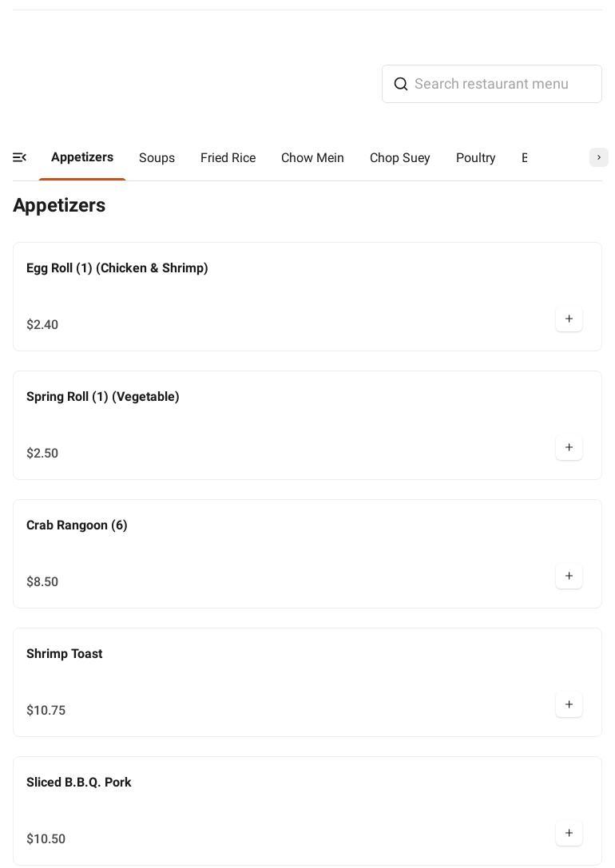Select the Appetizers tab
The height and width of the screenshot is (868, 615).
click(82, 157)
